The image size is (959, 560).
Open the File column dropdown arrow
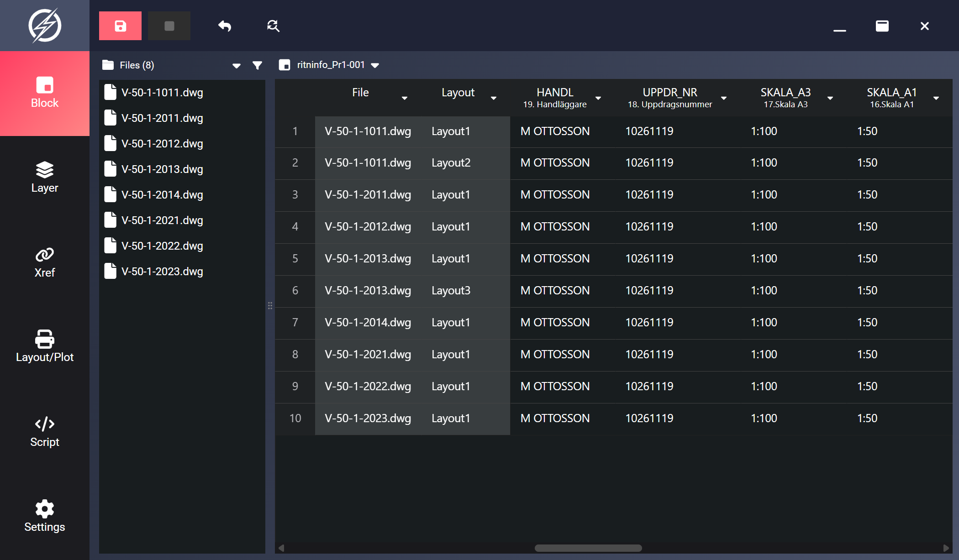[405, 98]
